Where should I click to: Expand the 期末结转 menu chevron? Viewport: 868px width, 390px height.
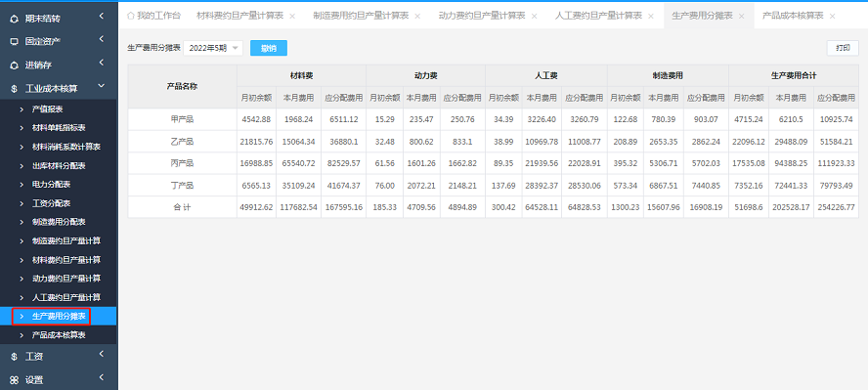tap(102, 17)
